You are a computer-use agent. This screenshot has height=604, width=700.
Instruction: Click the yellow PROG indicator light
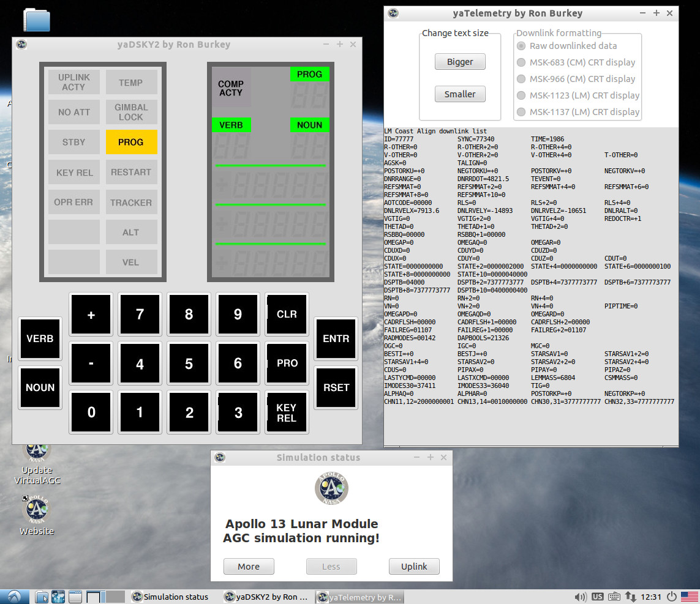pos(131,142)
